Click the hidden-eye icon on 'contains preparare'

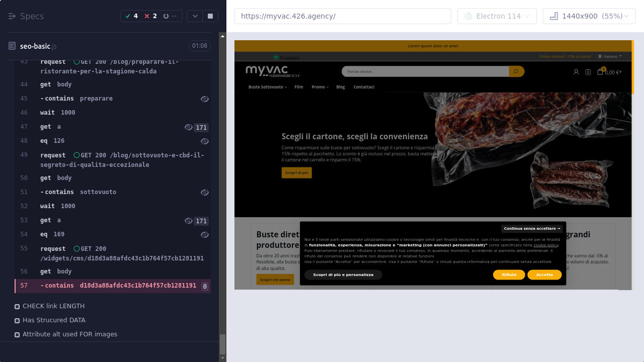204,99
